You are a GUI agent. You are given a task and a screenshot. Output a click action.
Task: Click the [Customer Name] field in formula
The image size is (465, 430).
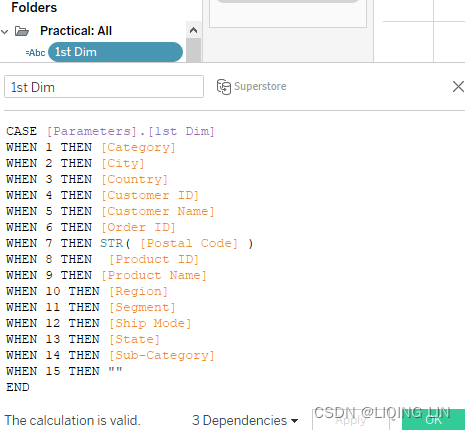[157, 211]
